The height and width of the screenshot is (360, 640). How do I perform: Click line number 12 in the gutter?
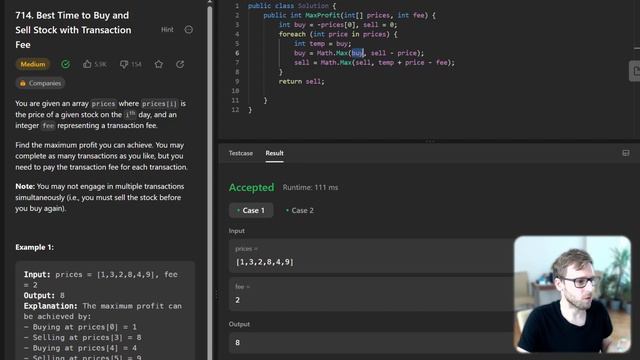click(x=236, y=110)
